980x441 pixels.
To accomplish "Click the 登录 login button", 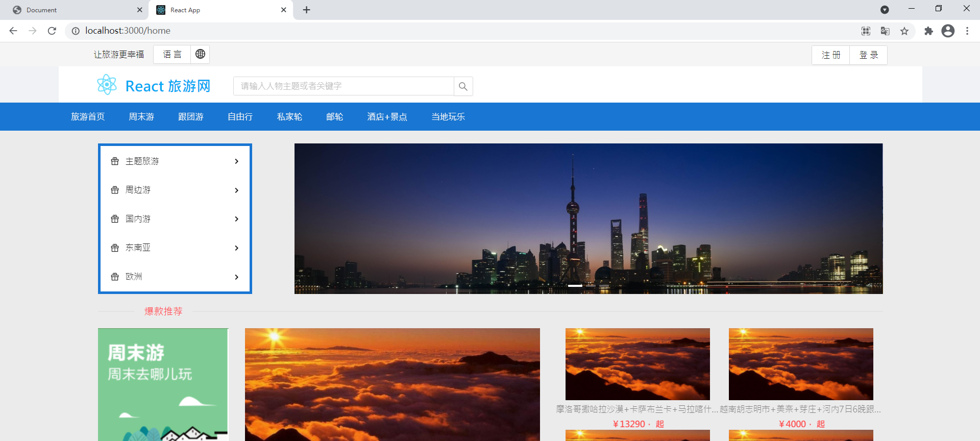I will pos(869,55).
